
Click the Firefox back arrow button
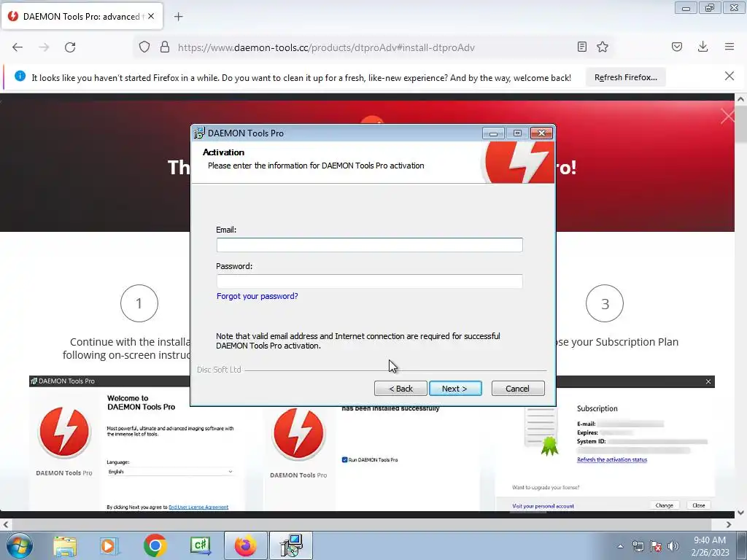18,47
